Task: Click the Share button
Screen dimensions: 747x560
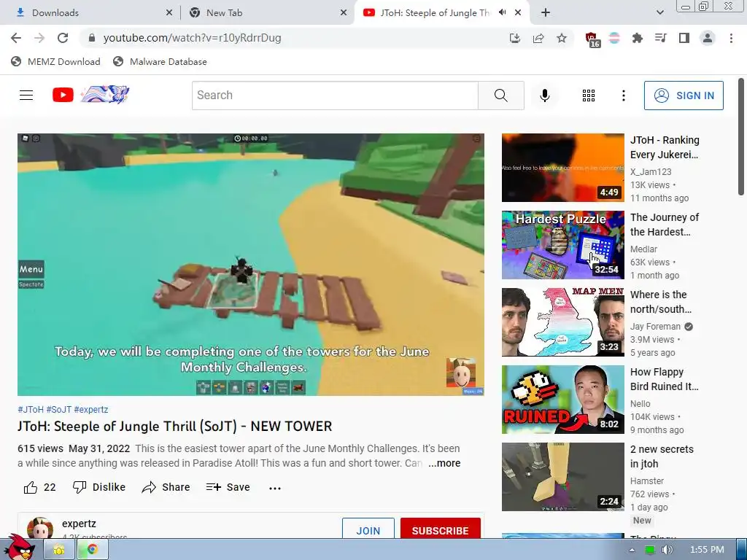Action: pos(166,487)
